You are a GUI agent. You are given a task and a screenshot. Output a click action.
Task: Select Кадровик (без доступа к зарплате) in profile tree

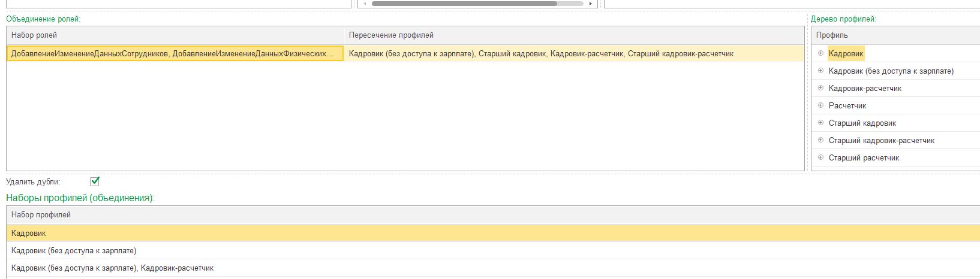[891, 71]
